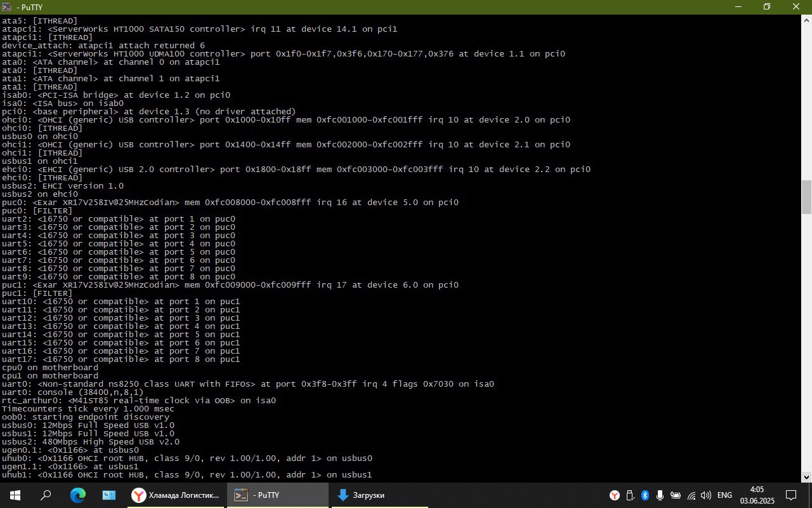Click the microphone tray icon
The width and height of the screenshot is (812, 508).
(x=660, y=495)
